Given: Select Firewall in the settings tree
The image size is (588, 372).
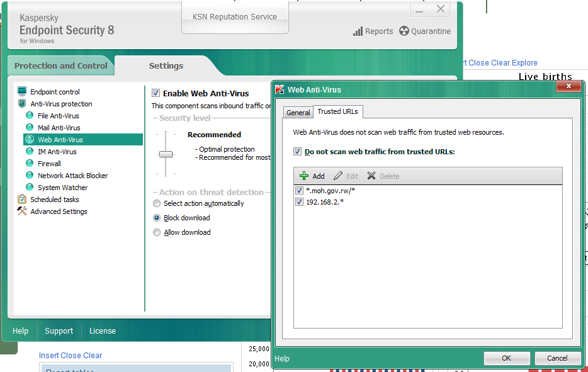Looking at the screenshot, I should 49,164.
